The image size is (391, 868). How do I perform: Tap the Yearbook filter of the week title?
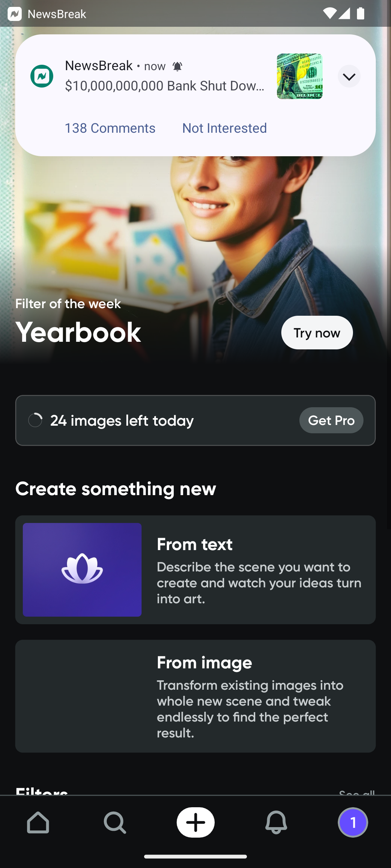point(78,332)
